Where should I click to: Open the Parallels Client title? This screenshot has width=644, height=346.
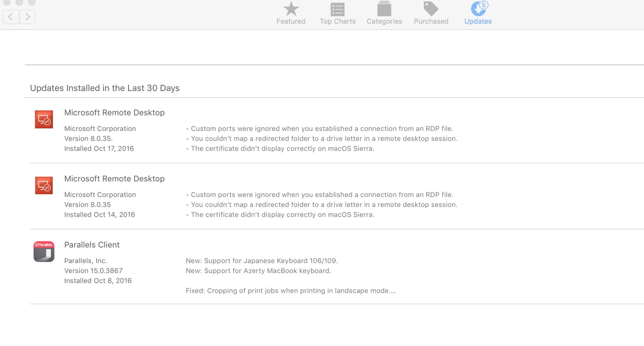click(92, 245)
